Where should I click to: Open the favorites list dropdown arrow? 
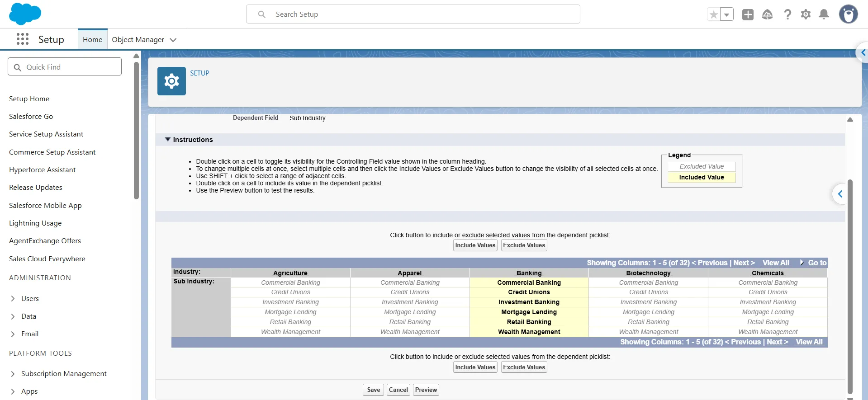click(726, 14)
